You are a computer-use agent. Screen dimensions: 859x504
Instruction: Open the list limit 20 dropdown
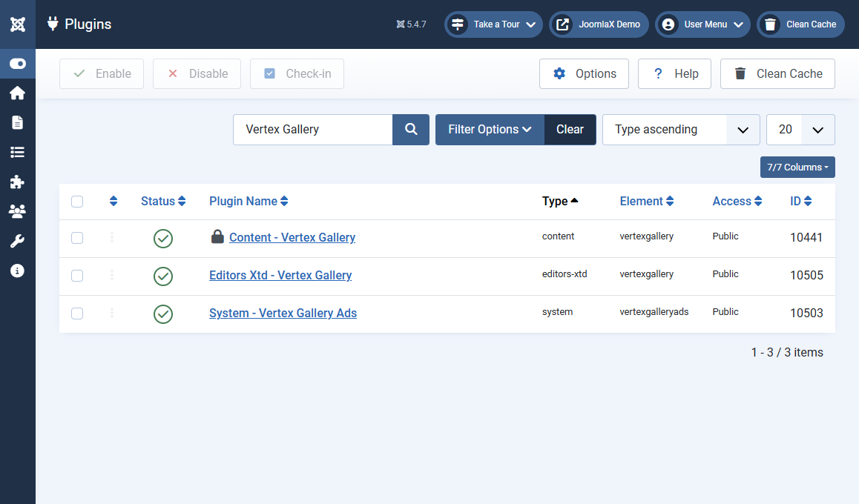[x=800, y=130]
